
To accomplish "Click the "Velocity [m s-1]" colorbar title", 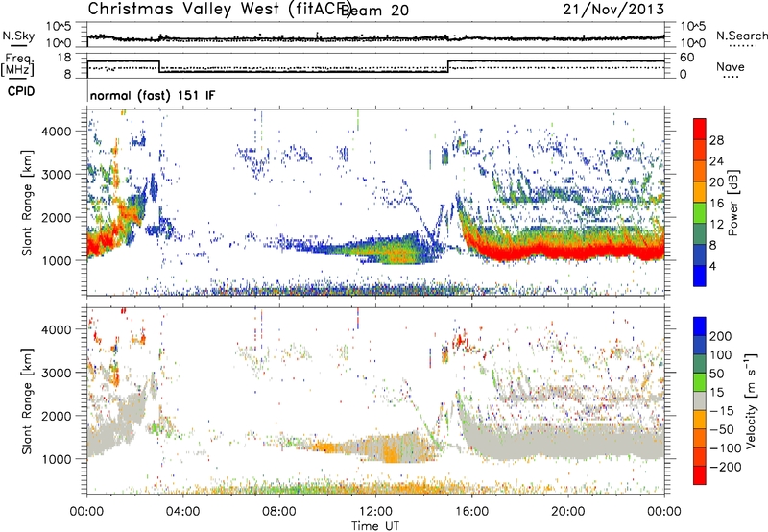I will pos(751,400).
